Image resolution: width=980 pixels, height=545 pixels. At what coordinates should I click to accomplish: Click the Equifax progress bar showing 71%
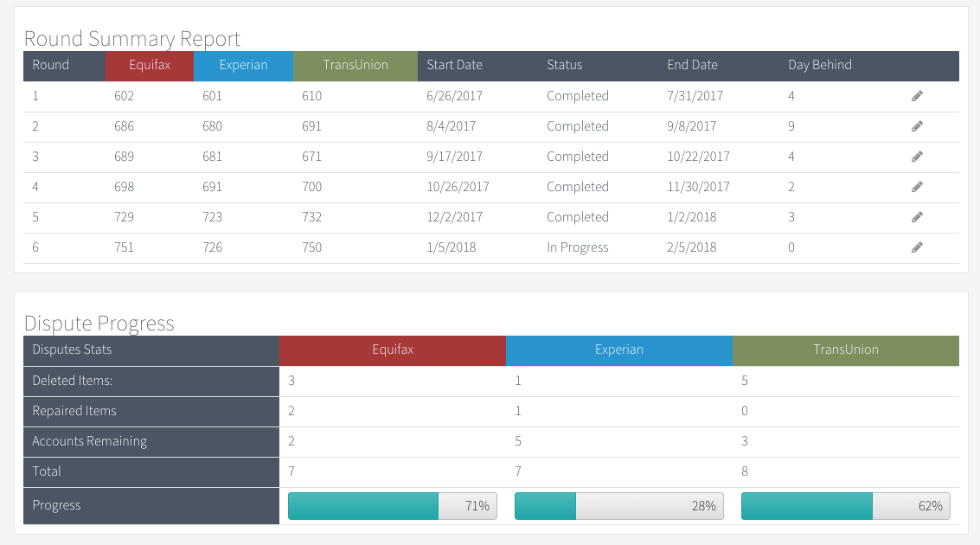click(393, 506)
